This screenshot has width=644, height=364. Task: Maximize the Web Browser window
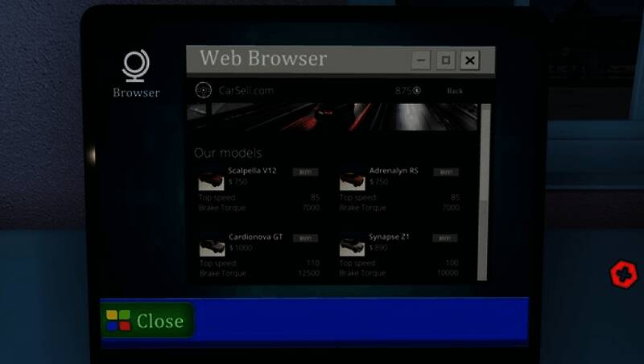pos(445,60)
